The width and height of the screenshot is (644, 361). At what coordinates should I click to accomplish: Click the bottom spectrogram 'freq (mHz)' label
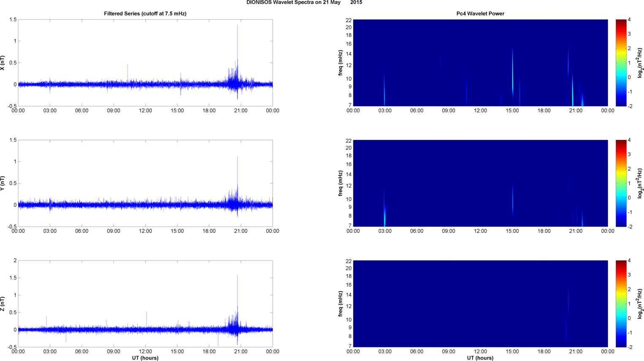click(340, 304)
